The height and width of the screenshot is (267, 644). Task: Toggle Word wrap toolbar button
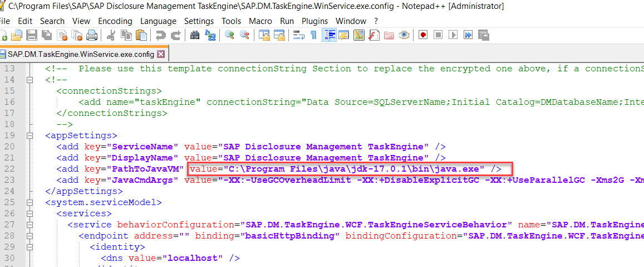pyautogui.click(x=298, y=35)
